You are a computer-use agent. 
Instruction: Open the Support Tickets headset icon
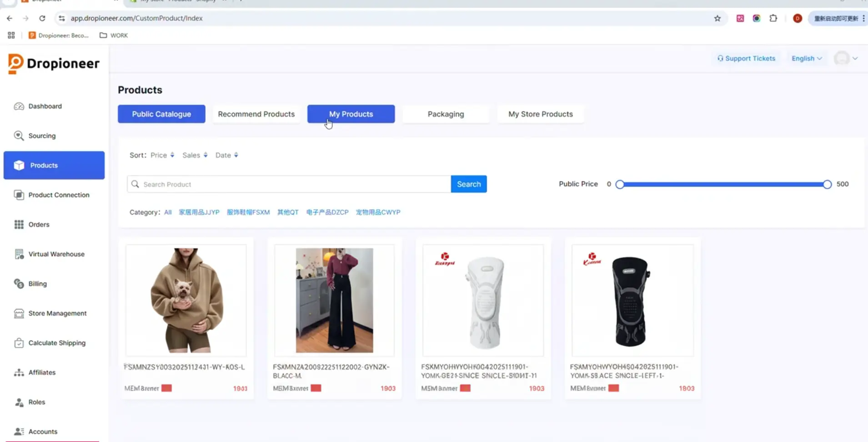click(x=720, y=58)
